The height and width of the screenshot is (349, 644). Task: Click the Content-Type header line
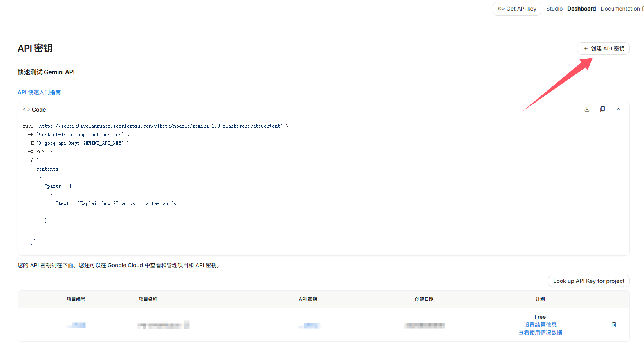[78, 135]
